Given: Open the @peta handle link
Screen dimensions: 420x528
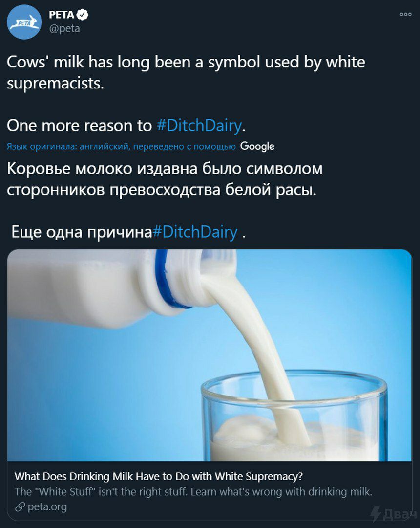Looking at the screenshot, I should (64, 29).
